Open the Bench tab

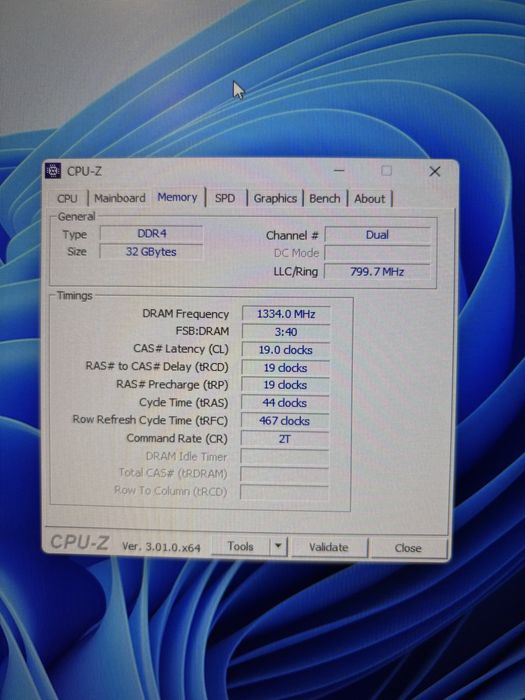coord(325,198)
